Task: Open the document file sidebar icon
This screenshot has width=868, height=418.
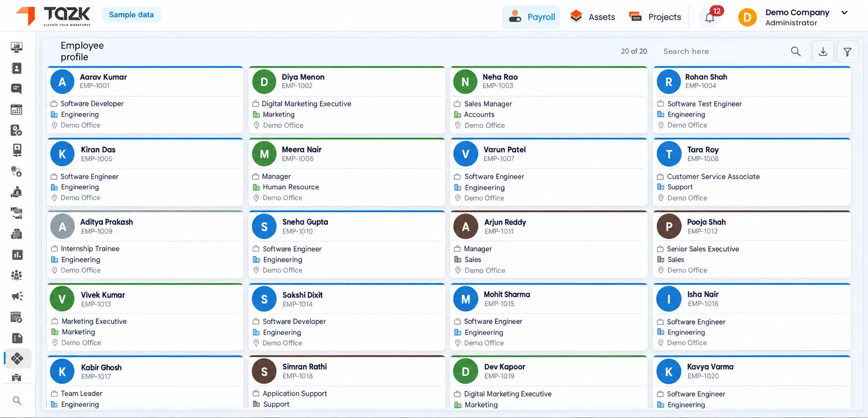Action: pos(17,338)
